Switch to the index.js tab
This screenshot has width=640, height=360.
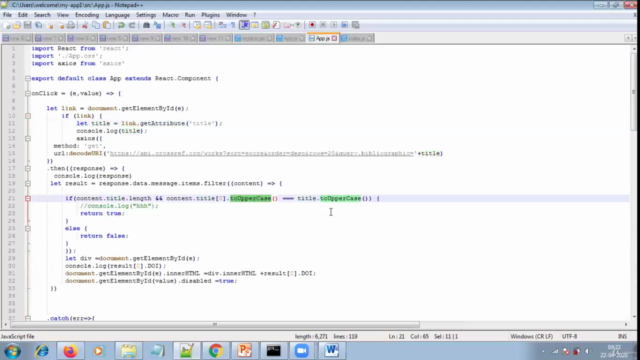pyautogui.click(x=356, y=38)
